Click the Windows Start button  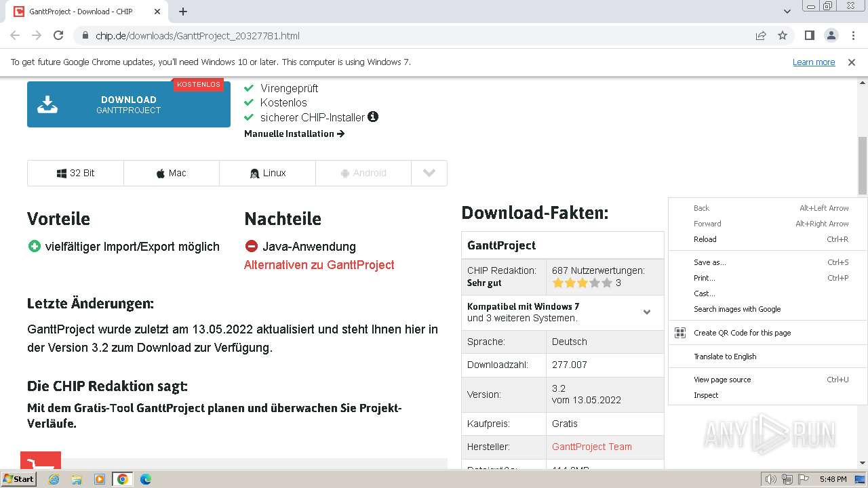pyautogui.click(x=18, y=479)
